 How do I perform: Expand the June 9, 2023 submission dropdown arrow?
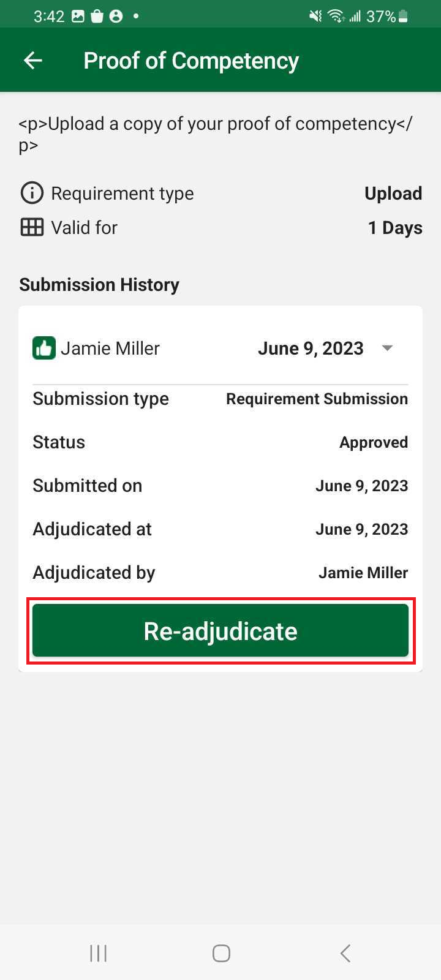pyautogui.click(x=387, y=348)
